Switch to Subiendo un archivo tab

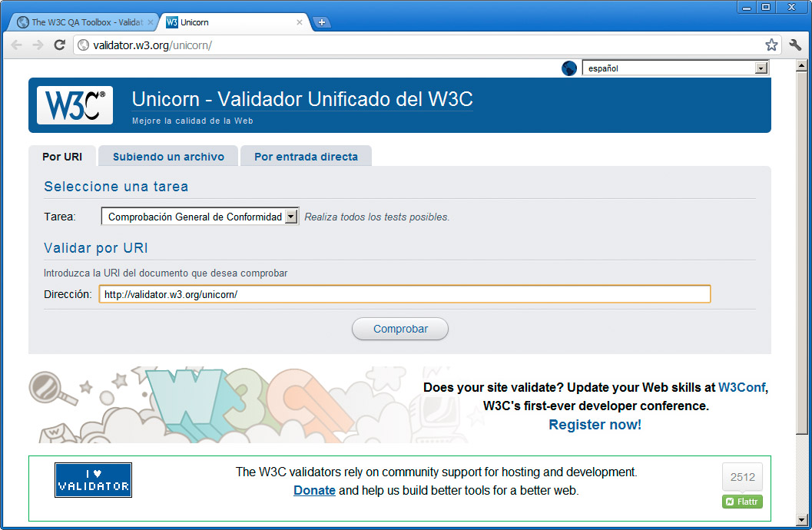(x=168, y=156)
